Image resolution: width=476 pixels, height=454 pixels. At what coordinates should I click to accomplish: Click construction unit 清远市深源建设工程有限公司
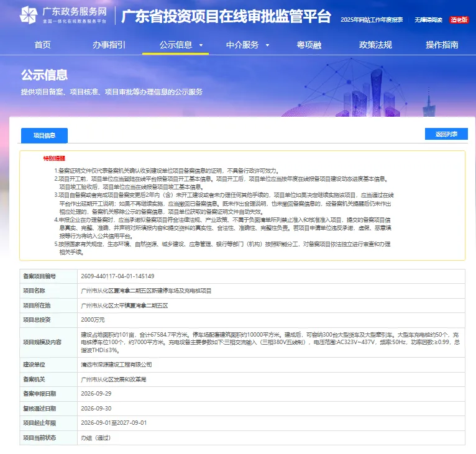pyautogui.click(x=116, y=365)
